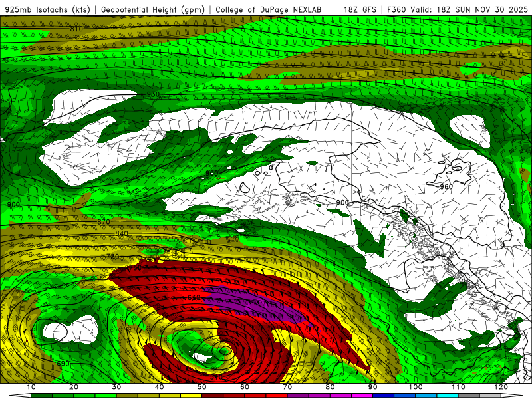Image resolution: width=532 pixels, height=399 pixels.
Task: Click the cyclone center south of Alaska
Action: point(224,352)
